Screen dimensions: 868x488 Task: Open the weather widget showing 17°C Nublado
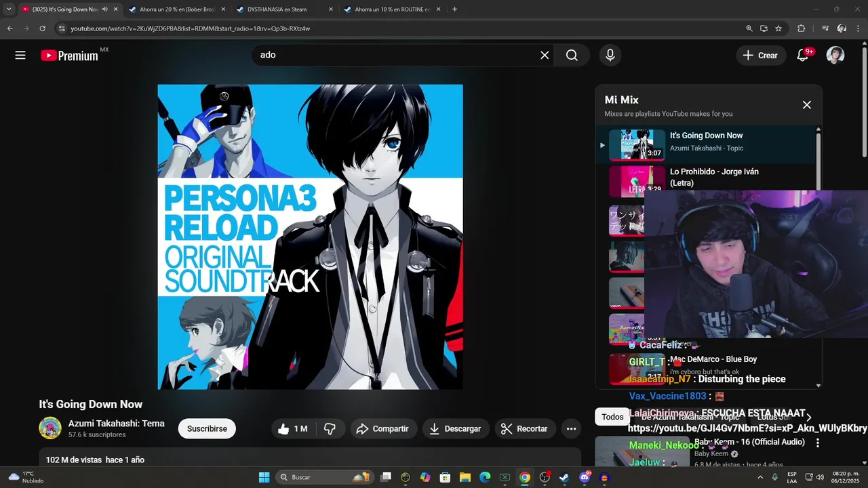[26, 477]
